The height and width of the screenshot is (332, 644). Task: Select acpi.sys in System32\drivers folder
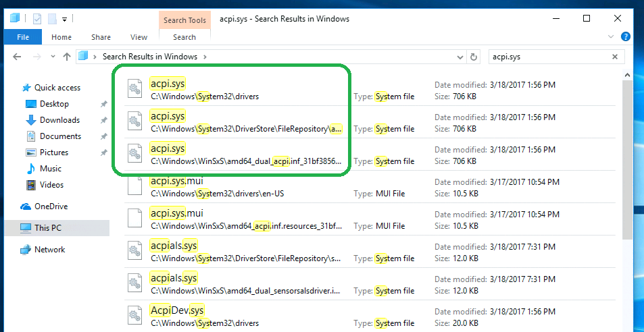tap(370, 90)
